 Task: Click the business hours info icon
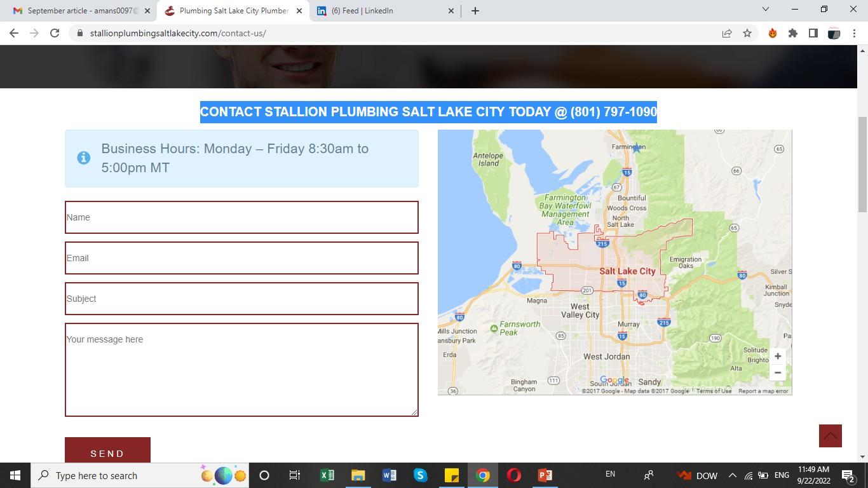83,158
